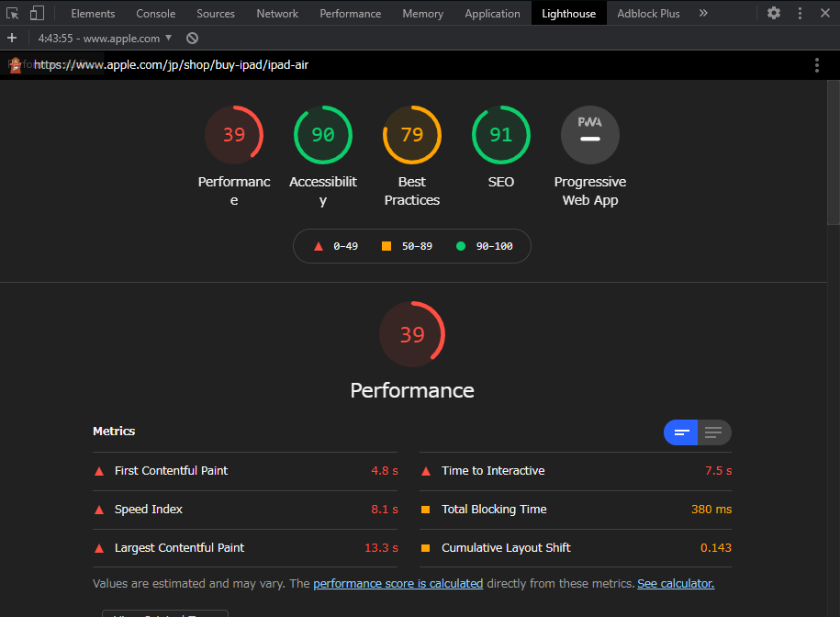Open the Performance DevTools tab
840x617 pixels.
[351, 14]
